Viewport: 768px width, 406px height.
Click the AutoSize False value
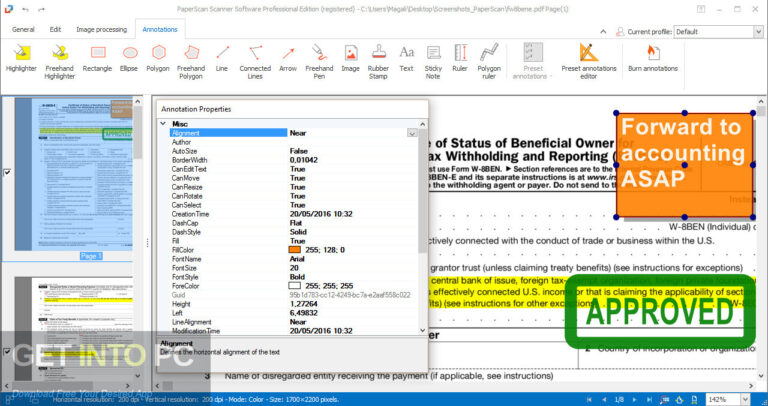click(x=298, y=151)
